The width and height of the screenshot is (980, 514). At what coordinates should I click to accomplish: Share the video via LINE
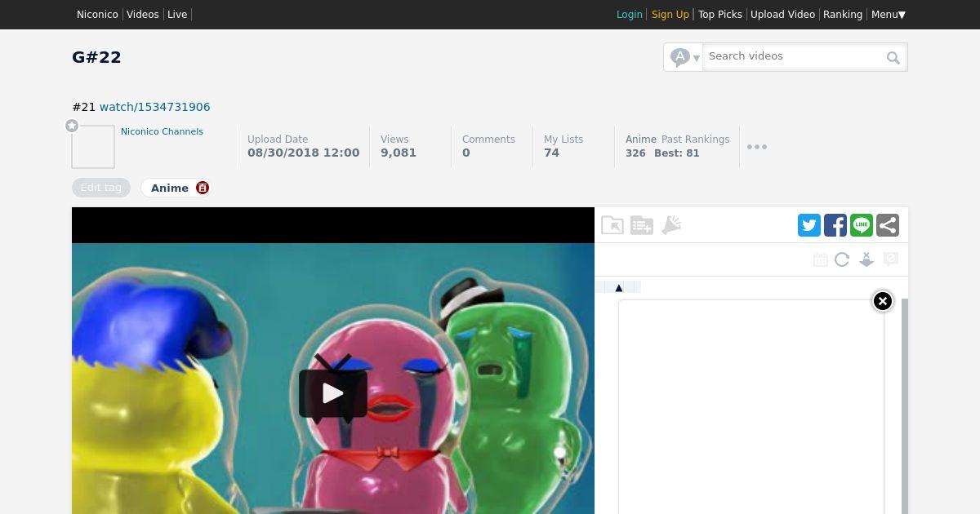point(862,225)
